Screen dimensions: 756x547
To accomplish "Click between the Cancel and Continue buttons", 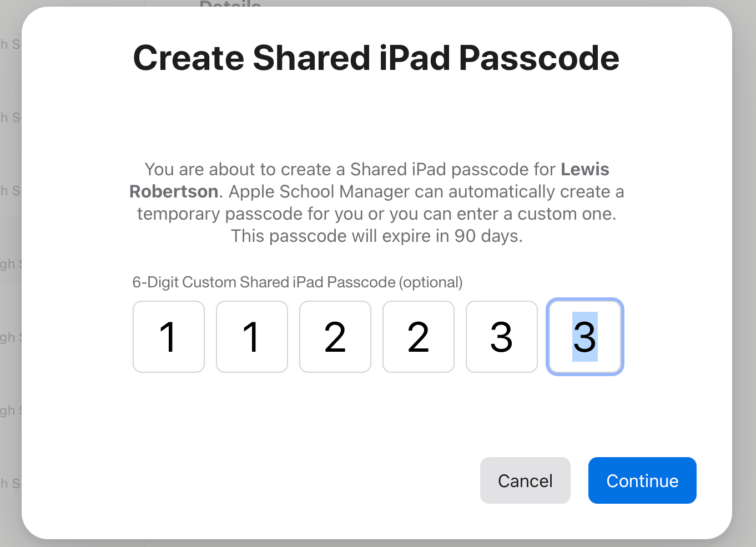I will pyautogui.click(x=579, y=480).
